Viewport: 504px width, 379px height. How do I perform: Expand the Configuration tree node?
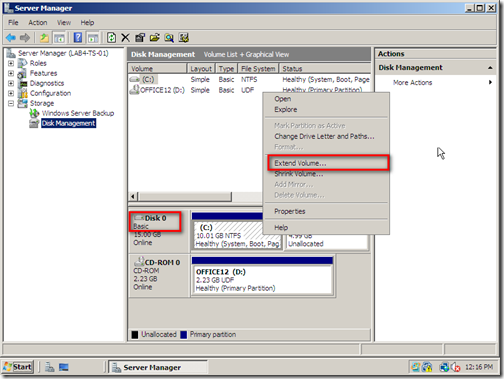coord(11,93)
